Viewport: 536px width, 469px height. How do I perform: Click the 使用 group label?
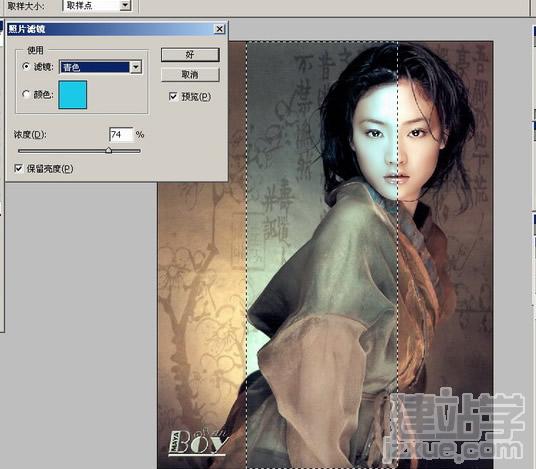(x=35, y=51)
